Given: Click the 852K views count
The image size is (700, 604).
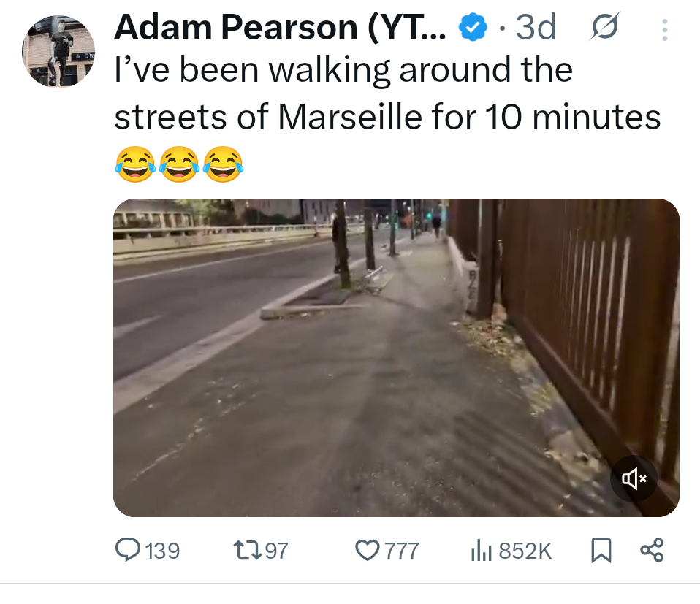Looking at the screenshot, I should pyautogui.click(x=525, y=551).
